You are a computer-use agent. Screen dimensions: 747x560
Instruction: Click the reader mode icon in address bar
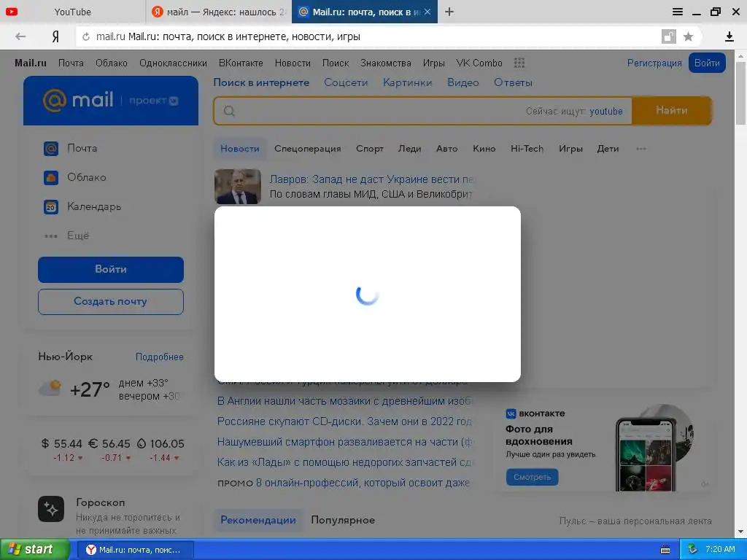click(669, 36)
